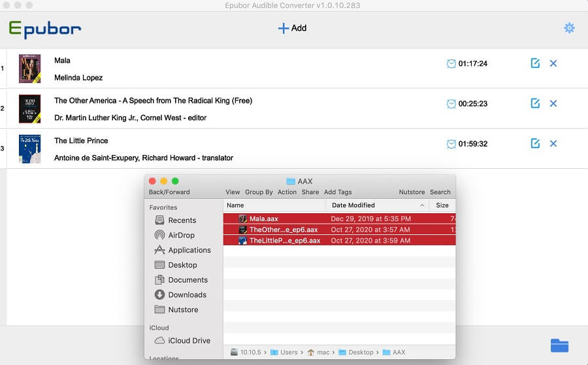Remove The Little Prince from list
The height and width of the screenshot is (365, 588).
coord(553,144)
